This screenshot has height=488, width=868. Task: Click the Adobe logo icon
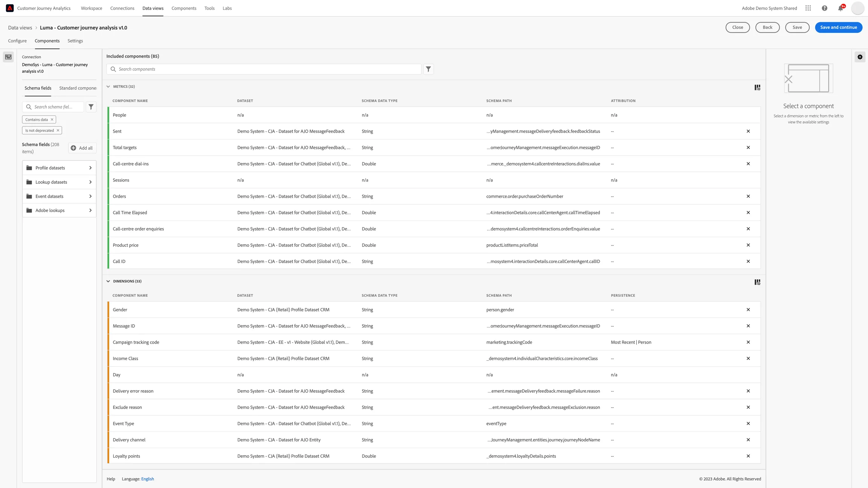click(x=10, y=8)
